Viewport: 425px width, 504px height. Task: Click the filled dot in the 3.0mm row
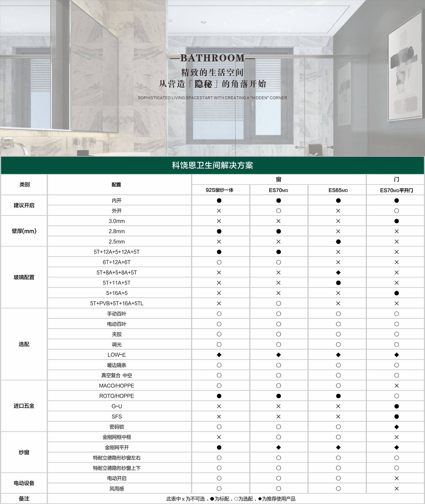396,221
